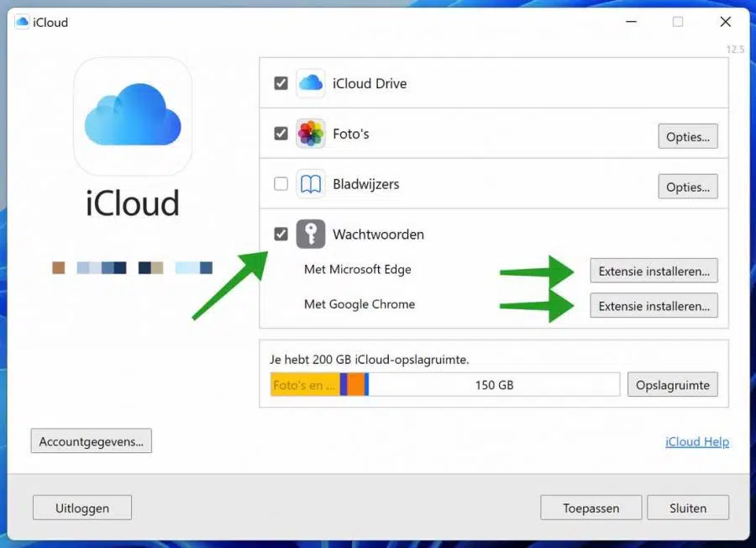
Task: Click the Foto's label text
Action: pos(351,134)
